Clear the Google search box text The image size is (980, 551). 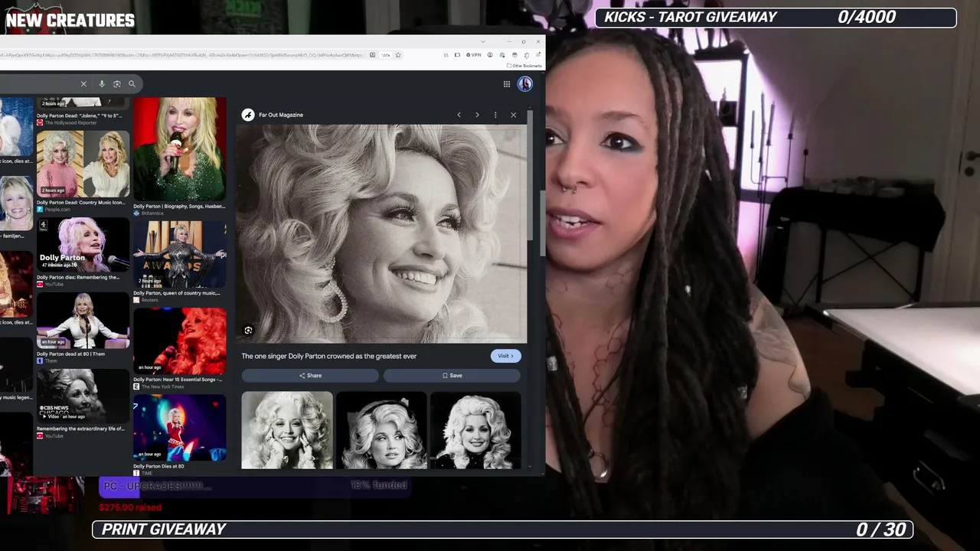(x=83, y=84)
